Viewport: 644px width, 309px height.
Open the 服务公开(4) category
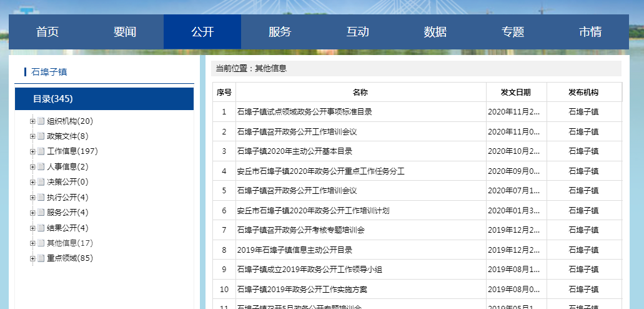(x=67, y=213)
